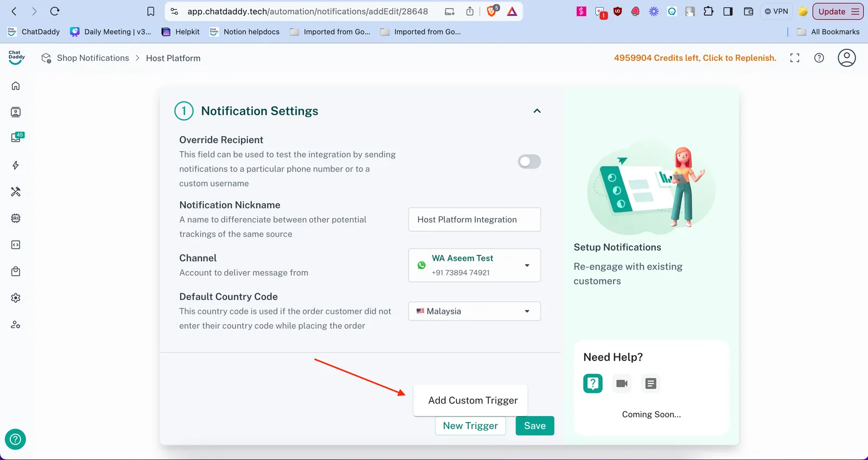Open the Channel dropdown WA Aseem Test
868x460 pixels.
[474, 265]
